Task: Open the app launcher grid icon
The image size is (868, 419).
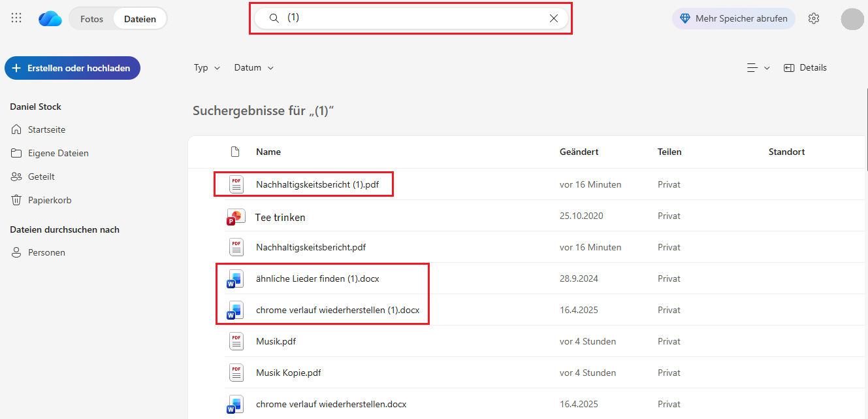Action: [17, 18]
